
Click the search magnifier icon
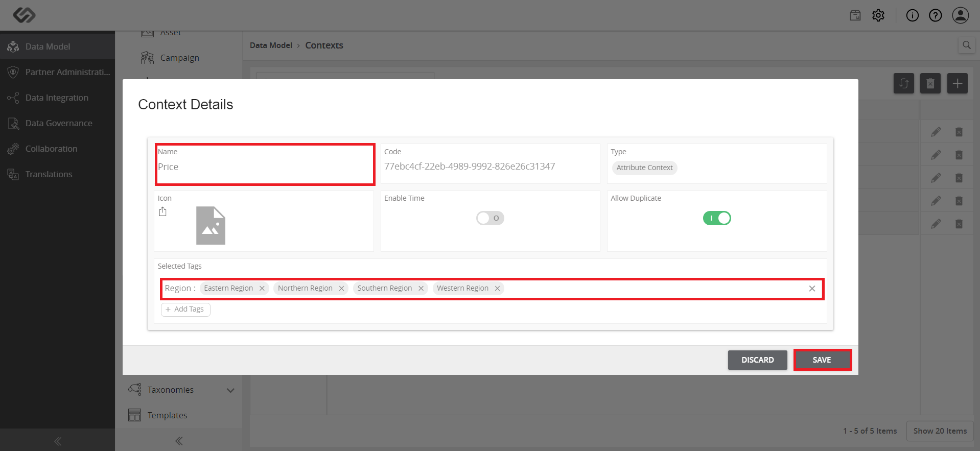[x=966, y=45]
